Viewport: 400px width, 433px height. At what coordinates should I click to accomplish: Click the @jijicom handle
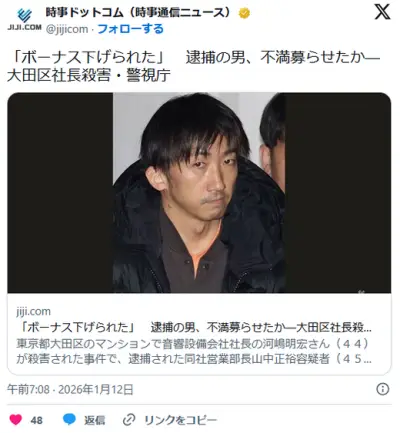click(67, 29)
